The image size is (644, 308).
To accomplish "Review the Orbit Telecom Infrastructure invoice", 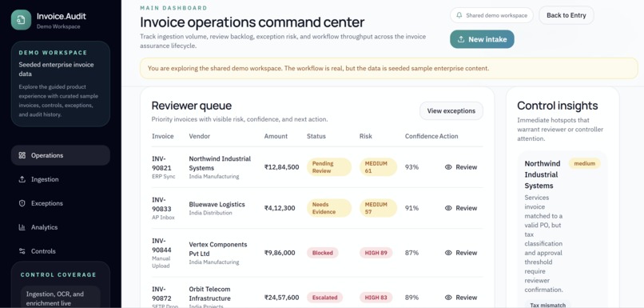I will pyautogui.click(x=461, y=298).
